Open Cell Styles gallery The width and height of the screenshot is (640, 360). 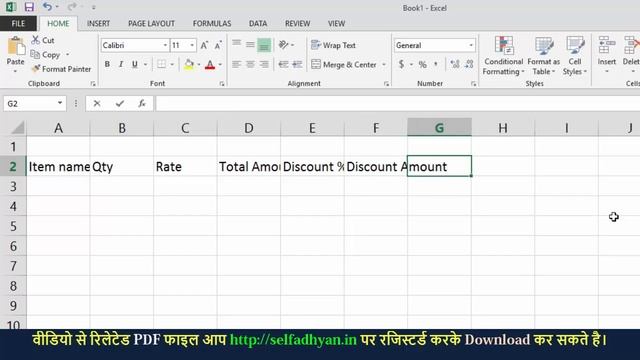tap(575, 56)
